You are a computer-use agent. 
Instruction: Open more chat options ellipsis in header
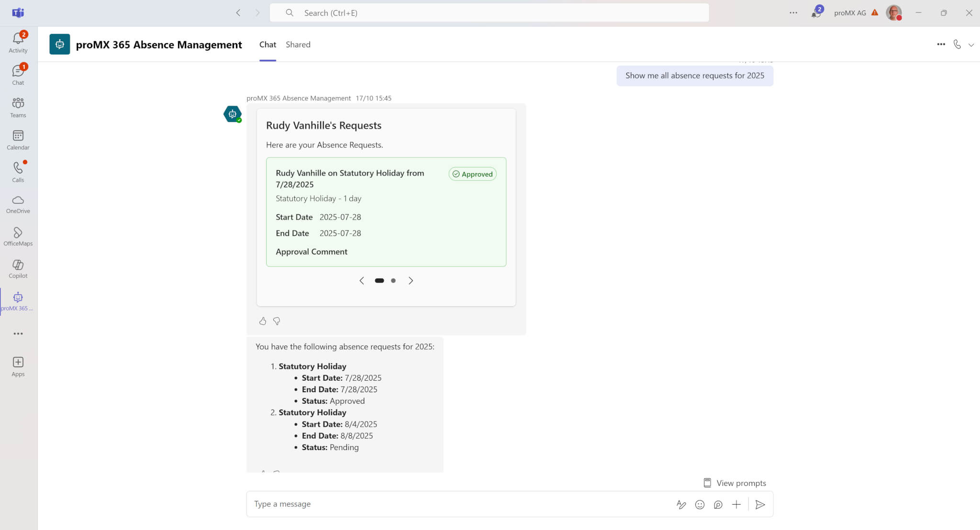pos(941,44)
